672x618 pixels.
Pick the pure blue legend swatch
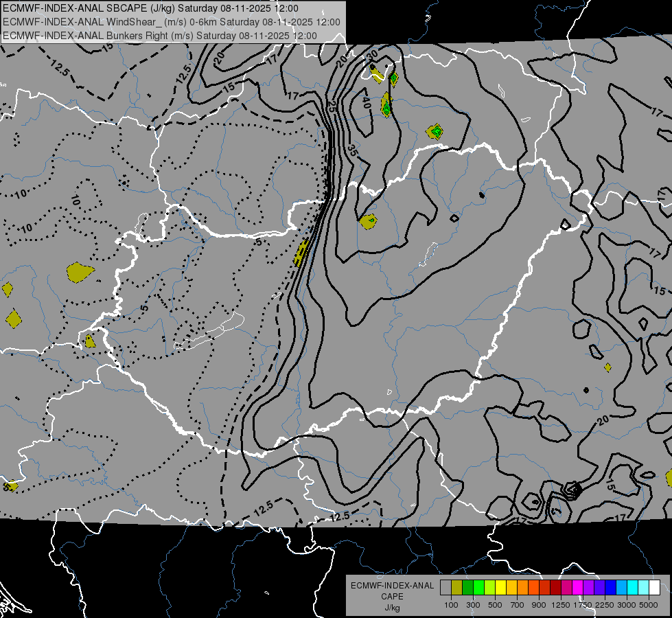pyautogui.click(x=611, y=588)
